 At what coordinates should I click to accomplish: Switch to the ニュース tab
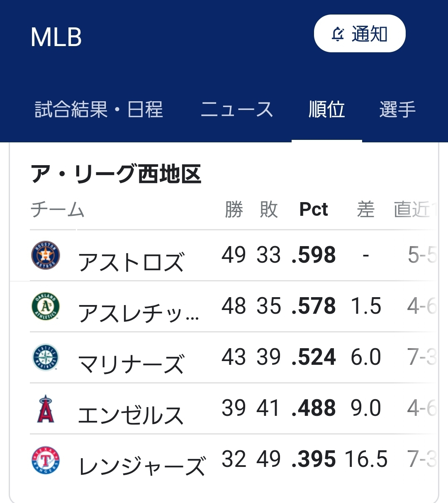pos(237,110)
